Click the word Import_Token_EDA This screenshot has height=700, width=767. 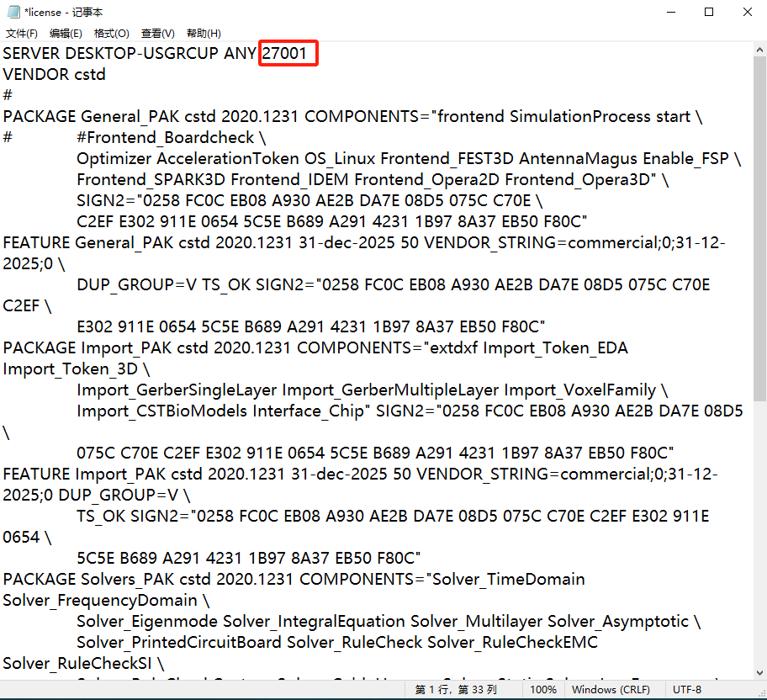(x=556, y=348)
